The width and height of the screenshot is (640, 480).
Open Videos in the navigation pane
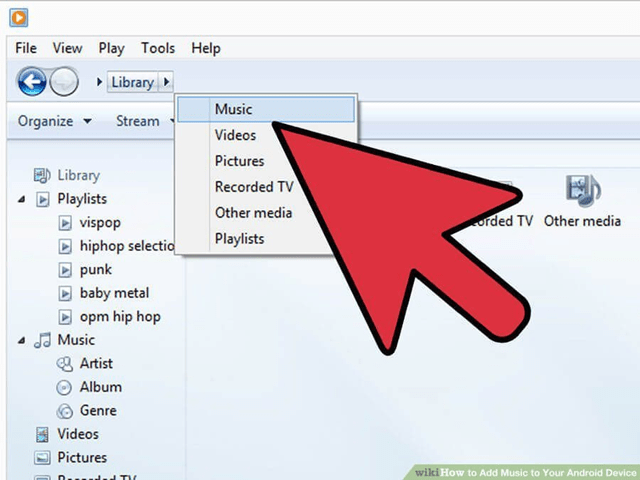77,434
